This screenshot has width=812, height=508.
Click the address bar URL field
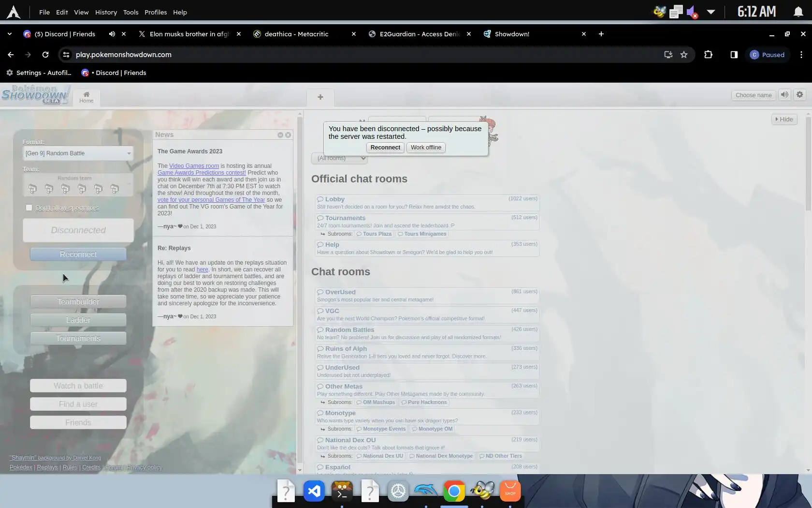pos(365,55)
